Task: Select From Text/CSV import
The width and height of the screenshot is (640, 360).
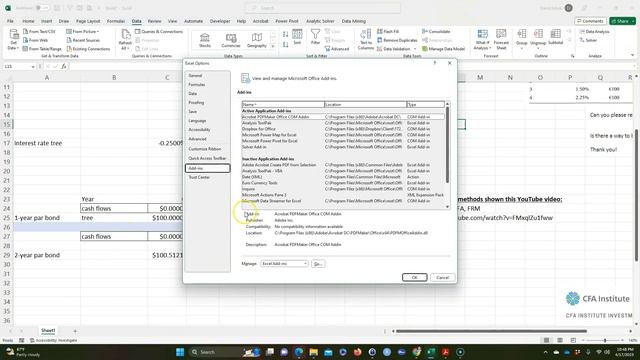Action: [x=39, y=31]
